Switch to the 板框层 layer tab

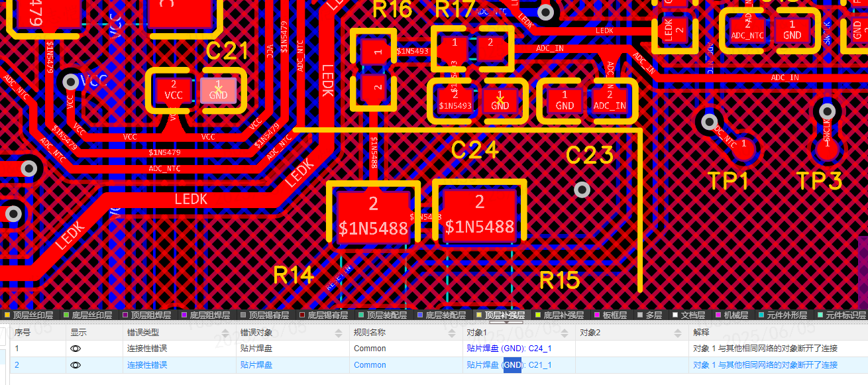pos(613,315)
